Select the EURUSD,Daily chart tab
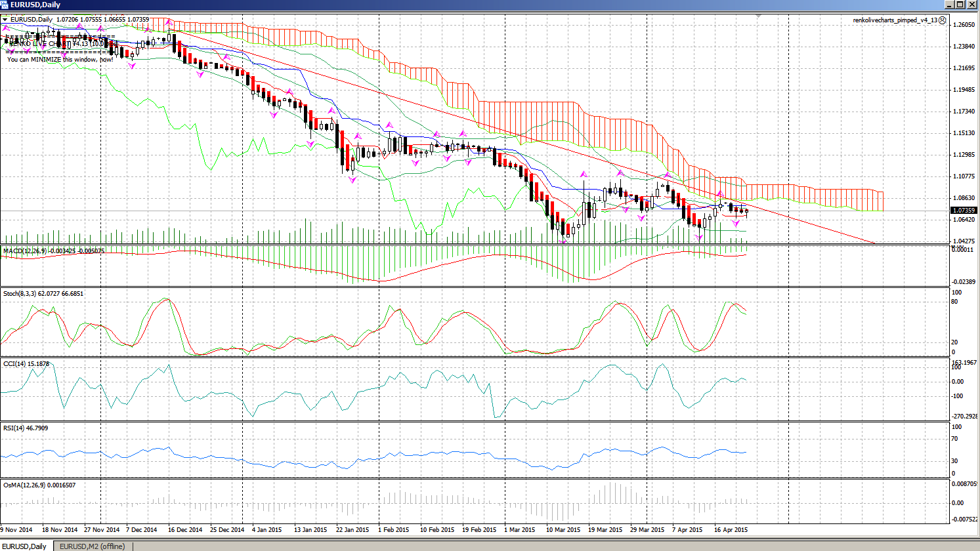 click(23, 545)
